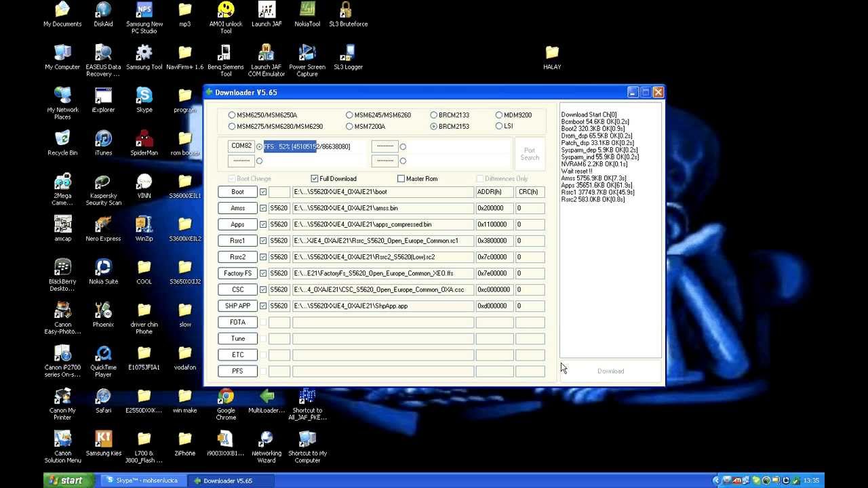Screen dimensions: 868x488
Task: Click the ETC button
Action: [x=237, y=354]
